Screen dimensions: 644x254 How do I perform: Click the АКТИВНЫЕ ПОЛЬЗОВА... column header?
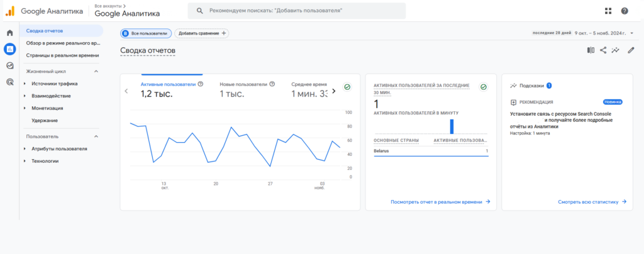(x=461, y=141)
